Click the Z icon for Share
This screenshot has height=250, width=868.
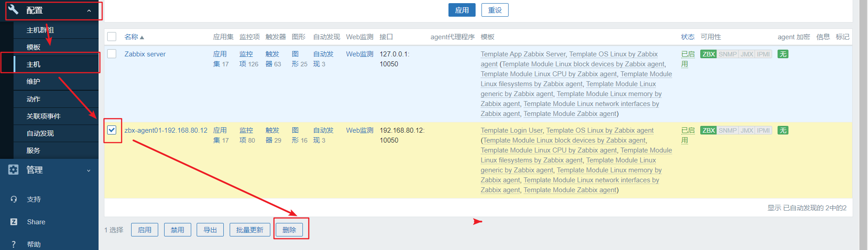(x=14, y=222)
